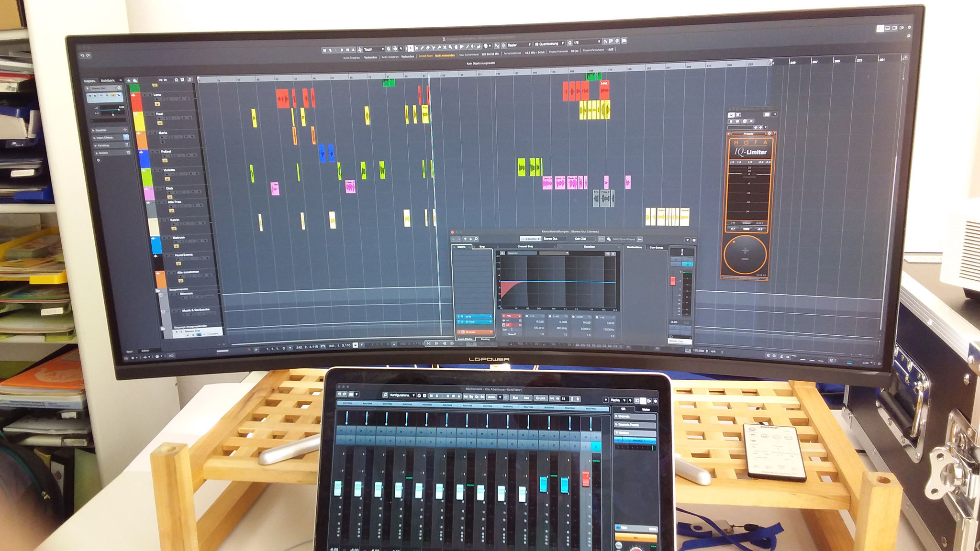Toggle EQ band 1 LO on
This screenshot has height=551, width=980.
[526, 316]
